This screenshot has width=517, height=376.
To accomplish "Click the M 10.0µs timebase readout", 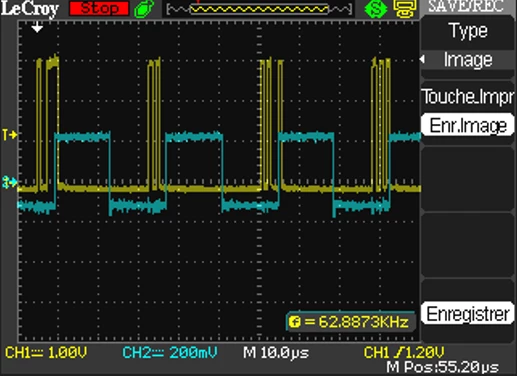I will pos(276,353).
